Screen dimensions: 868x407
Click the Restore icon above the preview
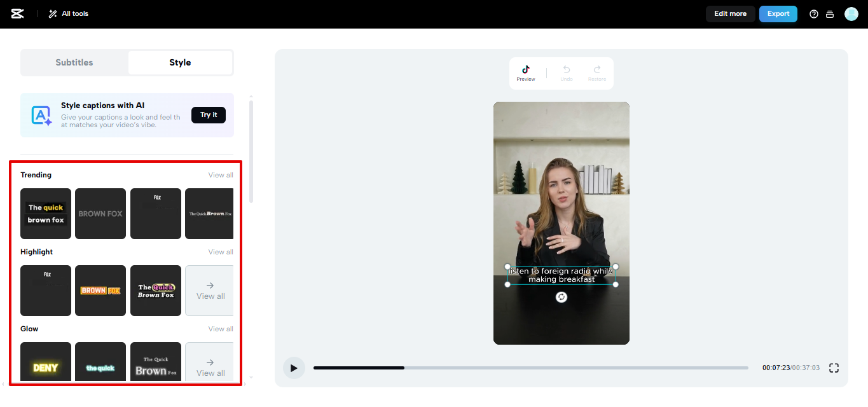(596, 72)
